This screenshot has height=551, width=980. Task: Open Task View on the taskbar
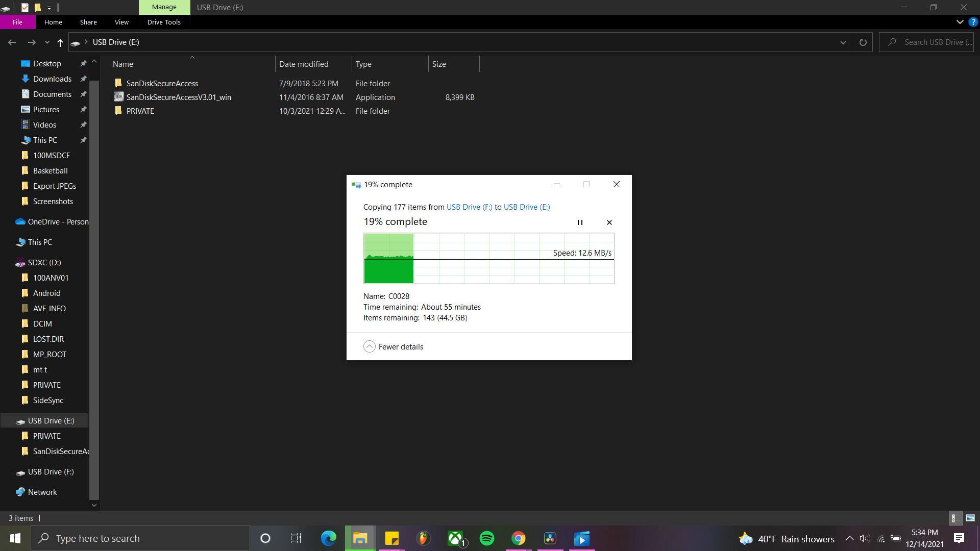[296, 538]
